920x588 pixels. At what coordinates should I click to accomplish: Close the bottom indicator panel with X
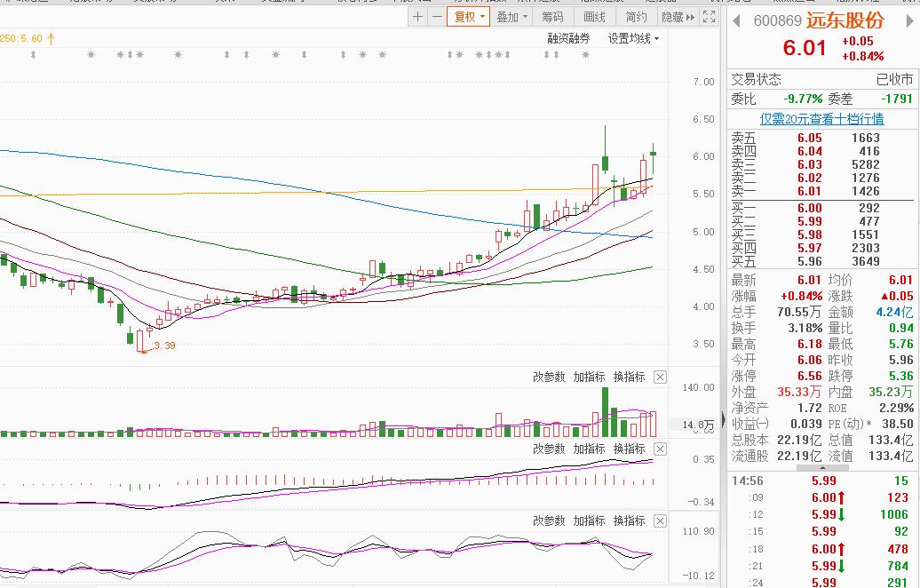[660, 520]
